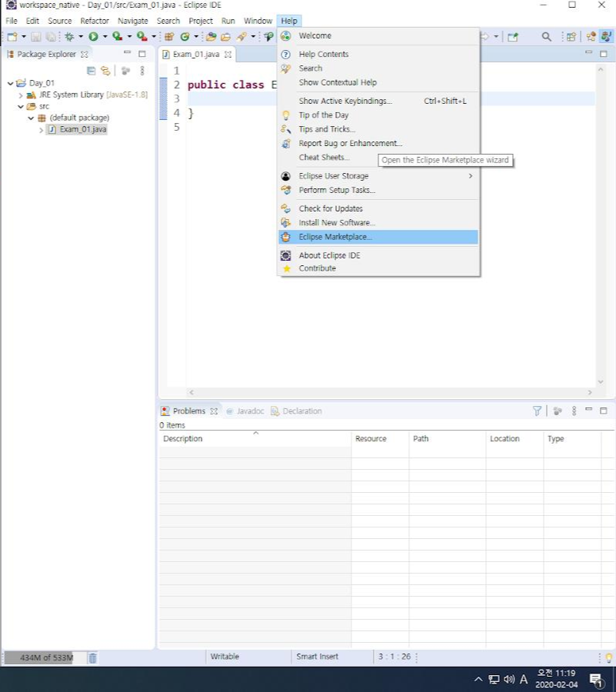616x692 pixels.
Task: Click the taskbar volume speaker icon
Action: coord(509,679)
